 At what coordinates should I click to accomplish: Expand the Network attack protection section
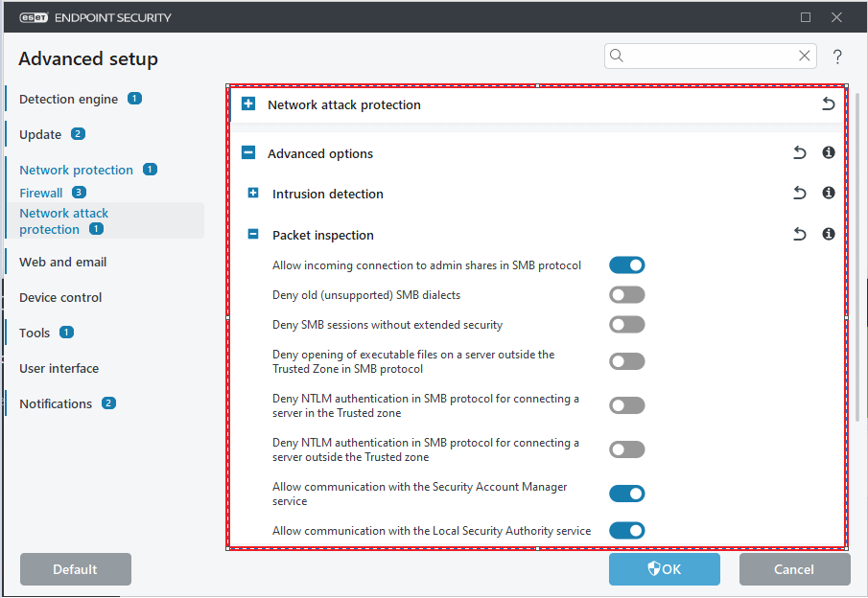tap(248, 104)
